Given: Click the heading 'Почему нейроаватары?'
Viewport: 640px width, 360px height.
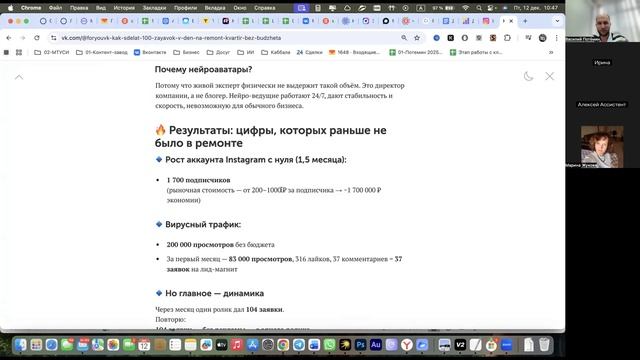Looking at the screenshot, I should click(203, 69).
